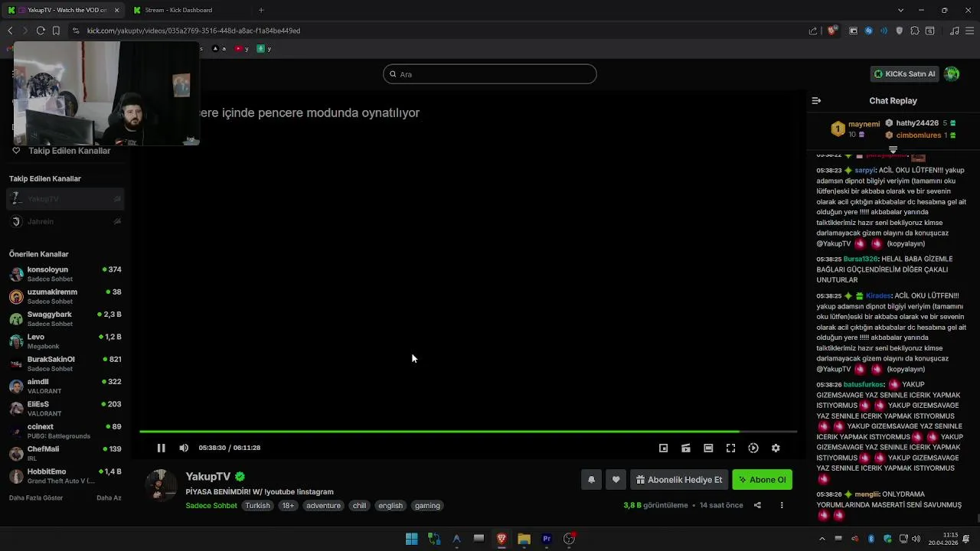This screenshot has height=551, width=980.
Task: Open Levo Megabonk channel
Action: (65, 341)
